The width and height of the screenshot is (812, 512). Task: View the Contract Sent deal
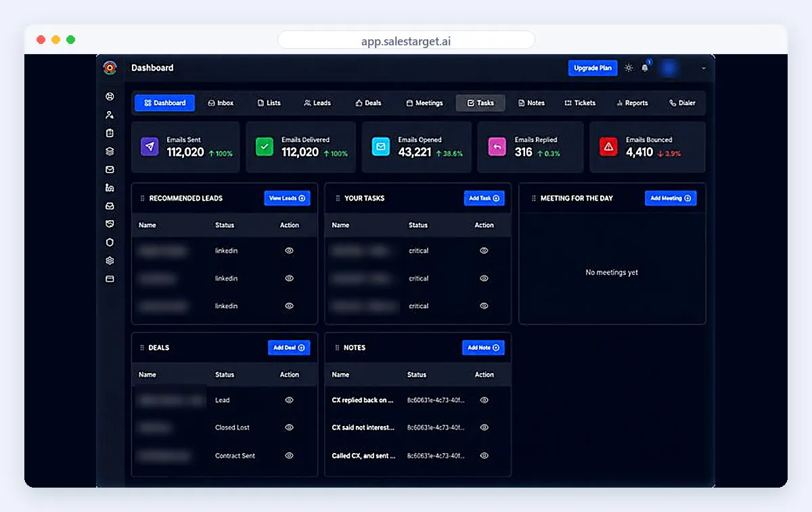click(x=289, y=456)
